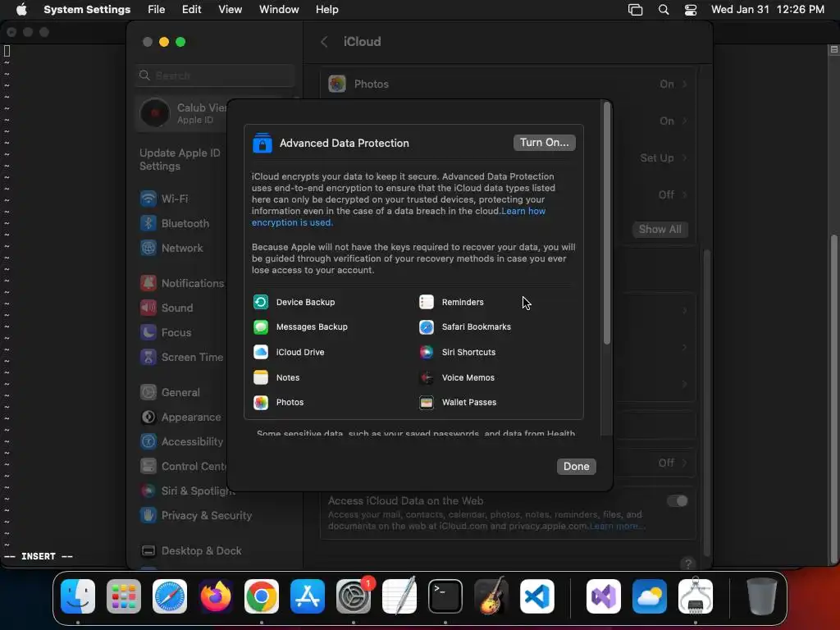The image size is (840, 630).
Task: Open Visual Studio from the Dock
Action: coord(604,596)
